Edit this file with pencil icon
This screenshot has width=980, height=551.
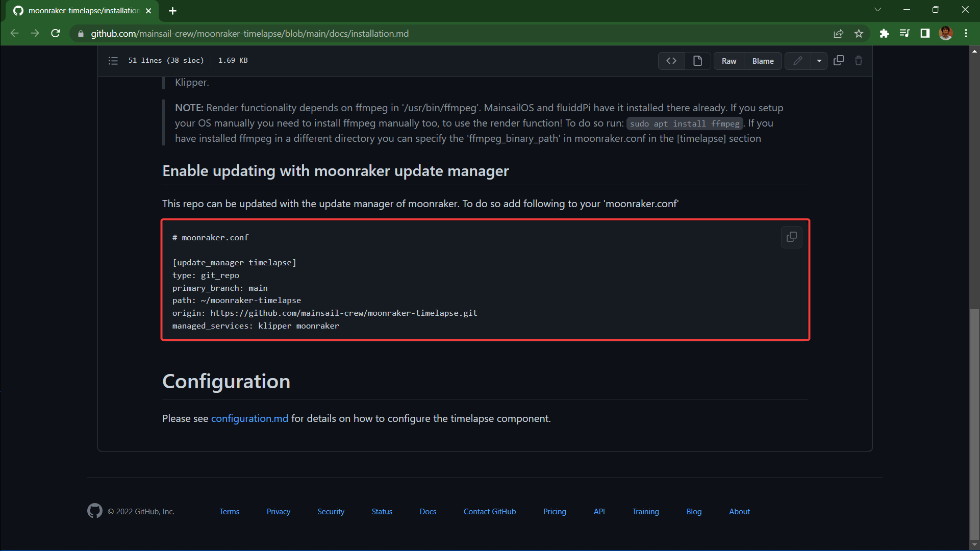tap(798, 61)
